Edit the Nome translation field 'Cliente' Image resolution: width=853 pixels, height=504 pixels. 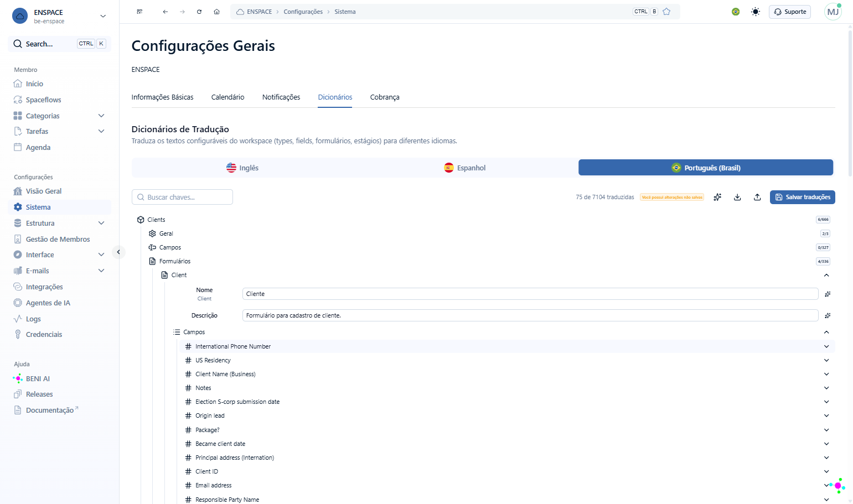click(530, 294)
